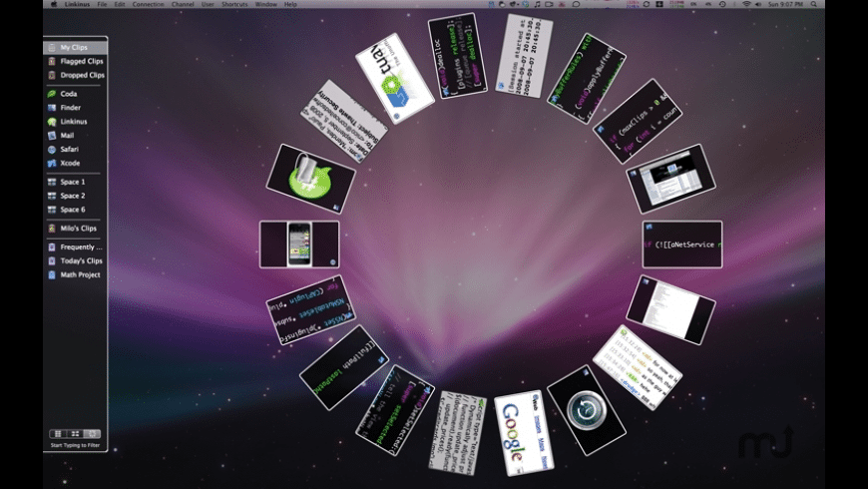Select the Space 6 label
Screen dimensions: 868x489
73,210
